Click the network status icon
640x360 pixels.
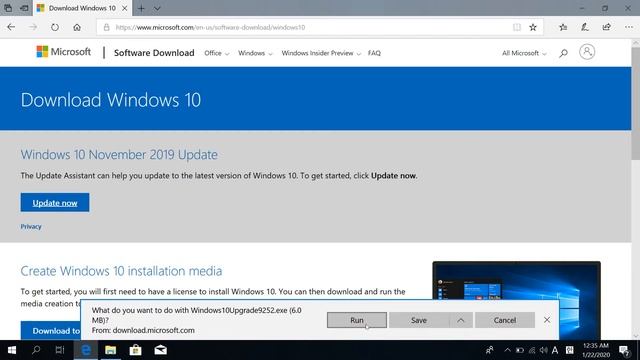click(532, 350)
